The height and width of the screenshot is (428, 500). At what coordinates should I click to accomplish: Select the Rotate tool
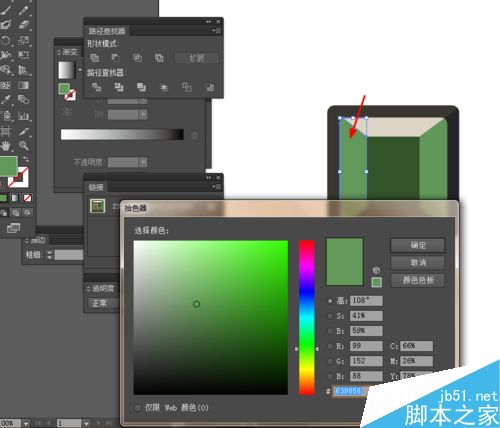tap(6, 40)
